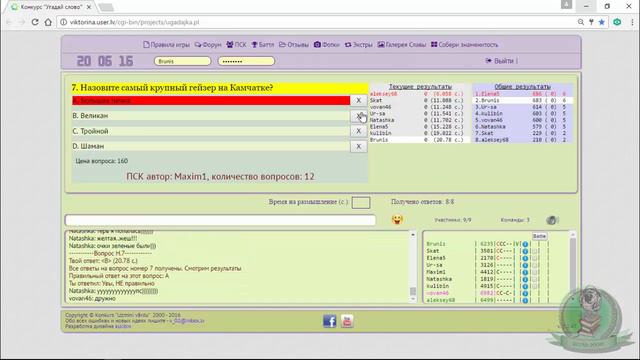
Task: Click the site info icon before the URL
Action: 64,22
